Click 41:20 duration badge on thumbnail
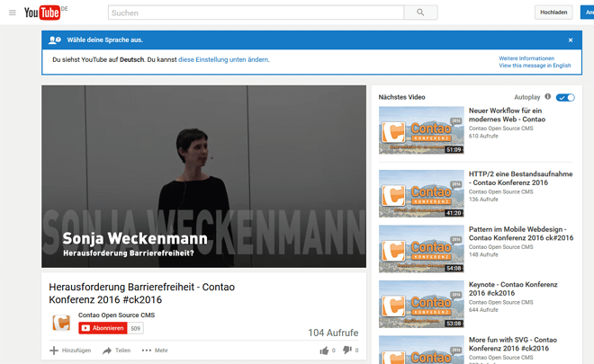The height and width of the screenshot is (364, 594). (454, 213)
